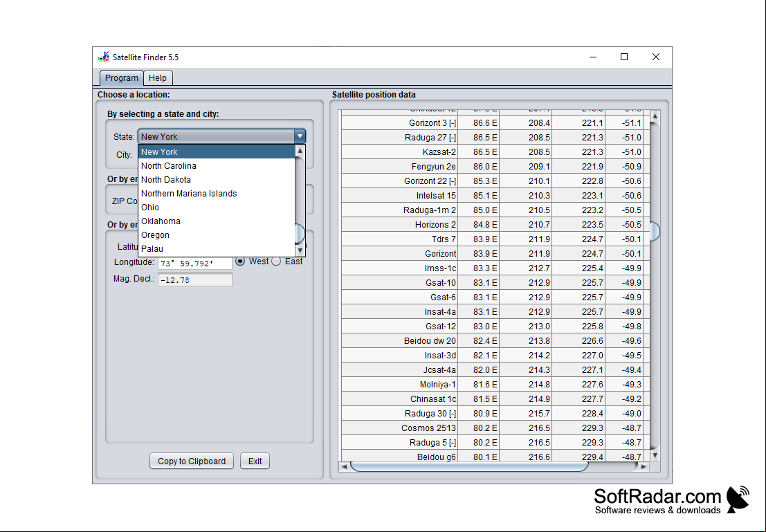
Task: Close the Satellite Finder window
Action: [x=655, y=57]
